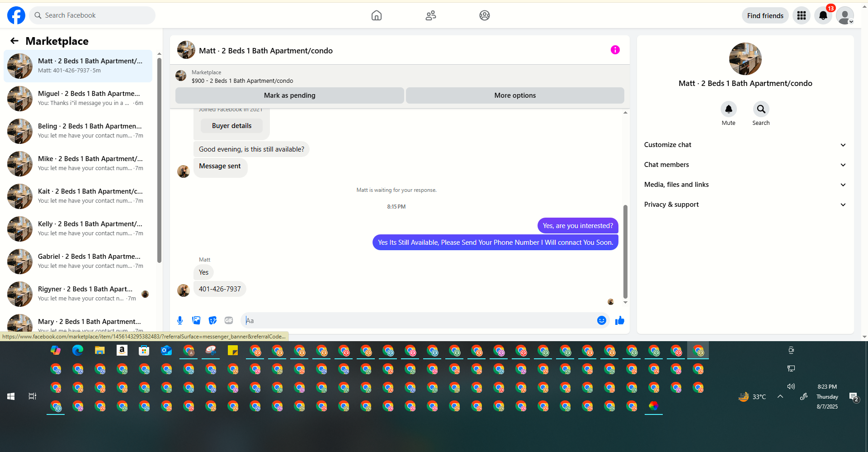Open the chat header title Matt · 2 Beds
868x452 pixels.
pyautogui.click(x=266, y=51)
